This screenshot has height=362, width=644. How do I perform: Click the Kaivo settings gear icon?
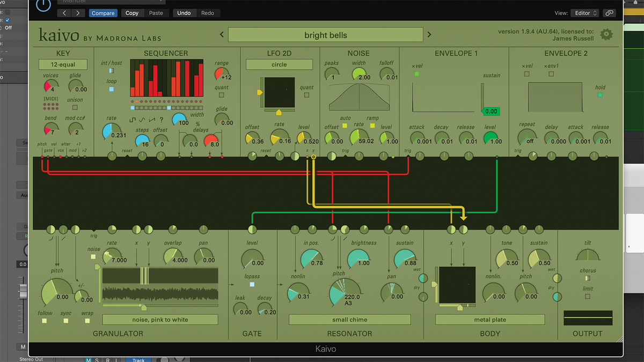point(606,34)
